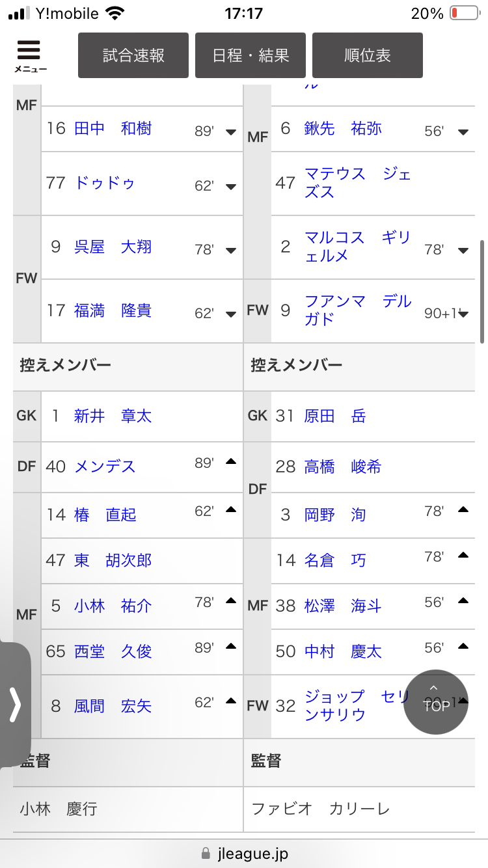Viewport: 488px width, 868px height.
Task: Open the 順位表 standings tab
Action: (x=368, y=55)
